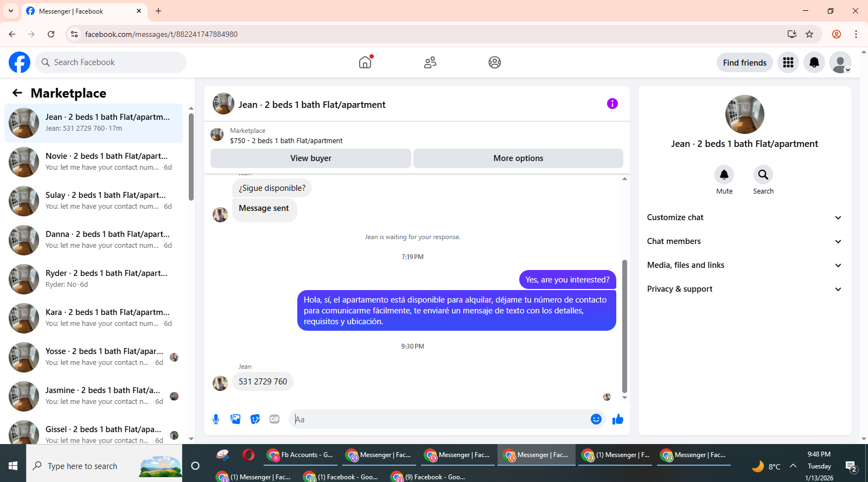Open Kara's conversation in the list
Viewport: 868px width, 482px height.
(x=93, y=318)
